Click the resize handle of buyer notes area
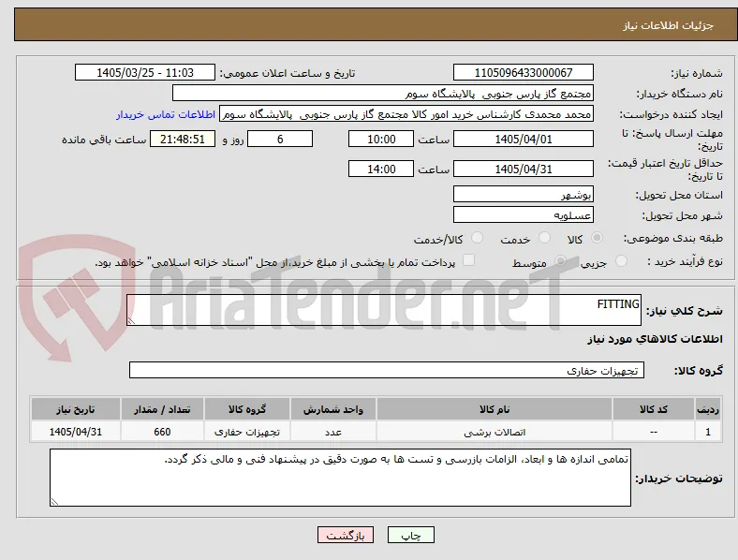The image size is (738, 560). point(54,502)
